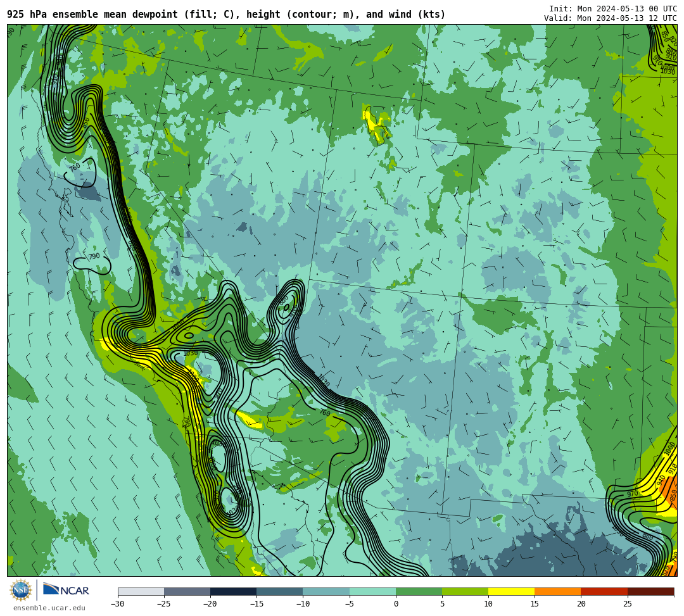Image resolution: width=684 pixels, height=616 pixels.
Task: Click the NCAR logo
Action: pyautogui.click(x=66, y=589)
